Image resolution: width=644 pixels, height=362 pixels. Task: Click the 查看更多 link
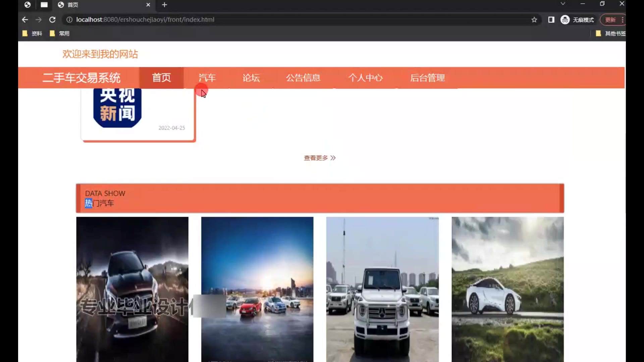point(319,158)
